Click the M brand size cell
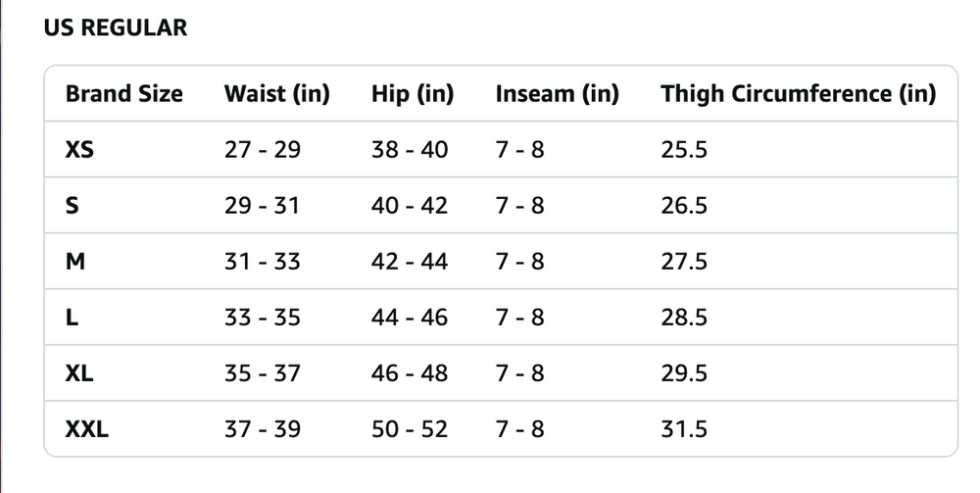Screen dimensions: 980x493 pos(73,262)
